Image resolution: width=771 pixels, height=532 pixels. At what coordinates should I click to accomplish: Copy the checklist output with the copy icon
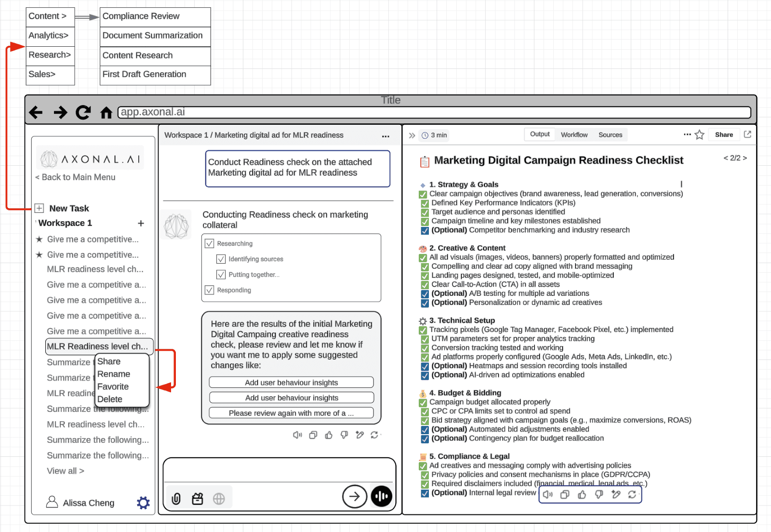click(x=565, y=494)
